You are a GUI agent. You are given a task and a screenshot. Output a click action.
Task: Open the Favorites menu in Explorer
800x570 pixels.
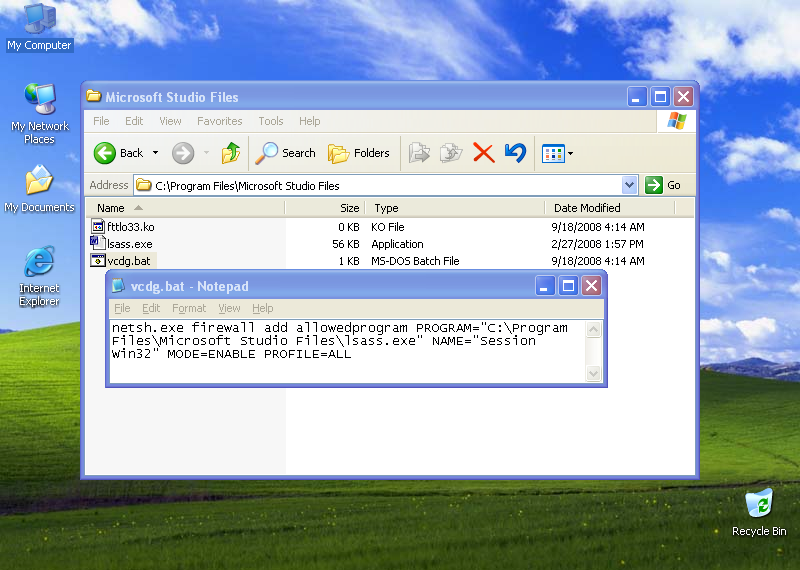click(219, 121)
